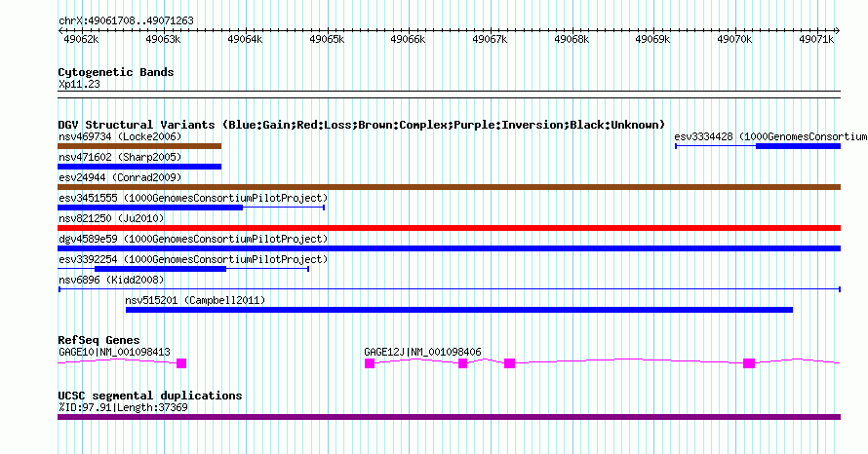Click the 49067k ruler tick label
868x454 pixels.
(490, 39)
